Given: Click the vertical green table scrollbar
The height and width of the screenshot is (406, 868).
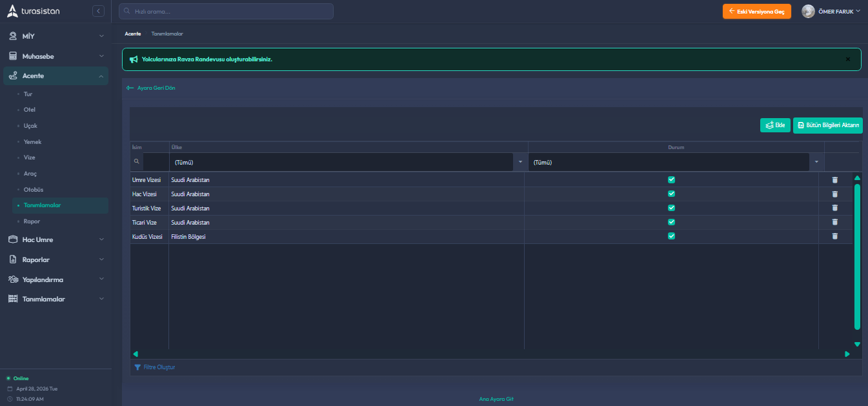Looking at the screenshot, I should pyautogui.click(x=857, y=258).
